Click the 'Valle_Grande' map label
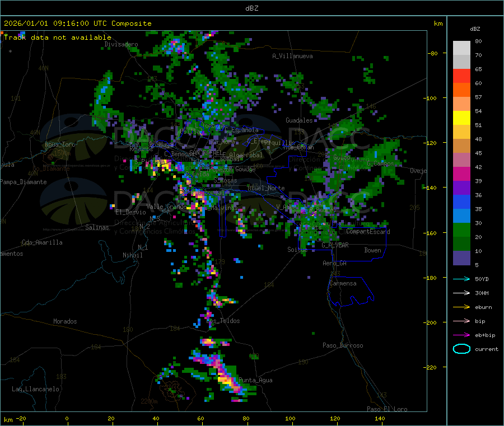Viewport: 504px width, 426px height. (166, 207)
